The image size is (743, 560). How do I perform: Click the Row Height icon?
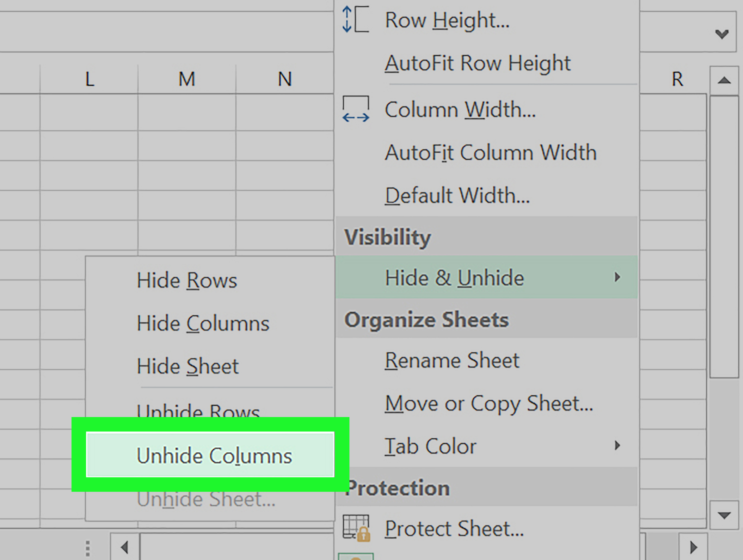click(x=355, y=19)
